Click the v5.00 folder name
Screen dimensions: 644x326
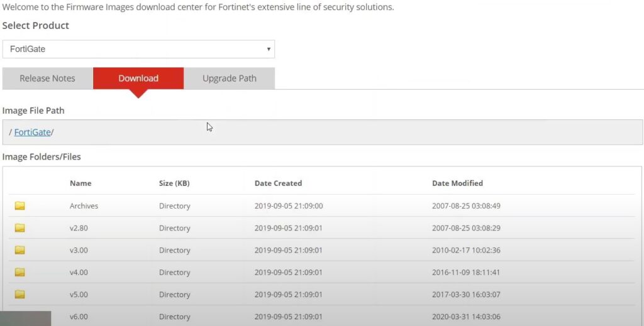tap(79, 295)
